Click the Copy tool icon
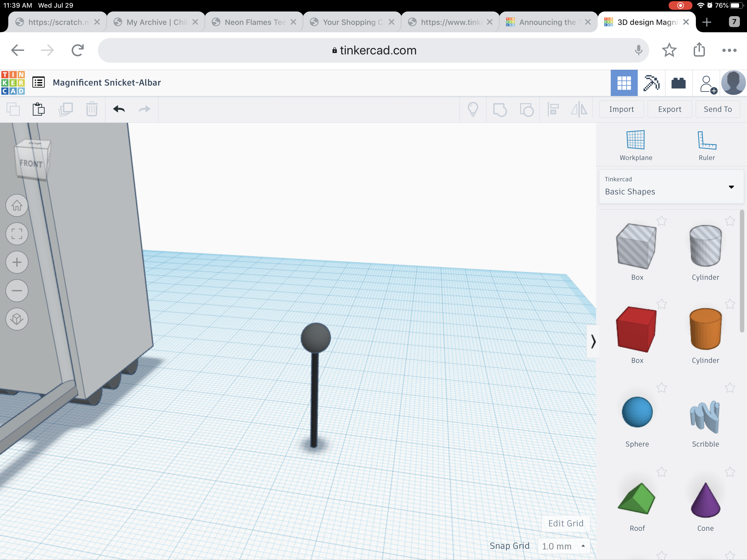Screen dimensions: 747x560 (x=13, y=109)
